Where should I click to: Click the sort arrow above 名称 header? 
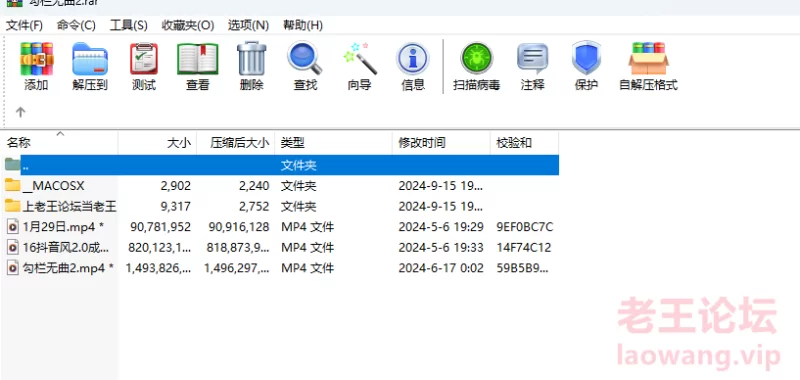60,134
